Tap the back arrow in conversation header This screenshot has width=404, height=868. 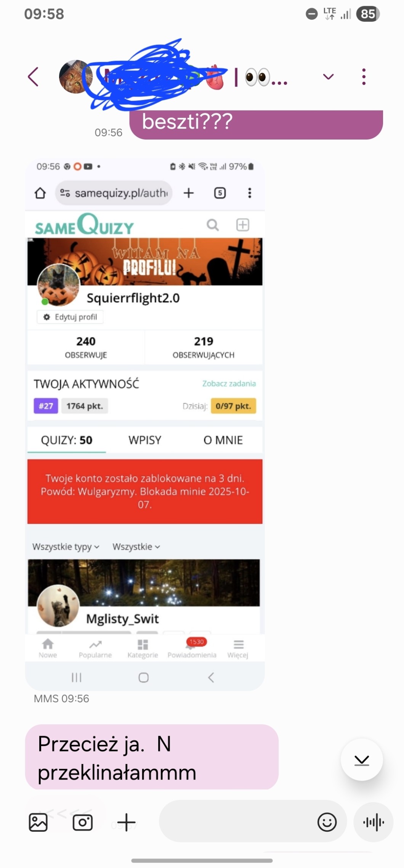click(34, 77)
